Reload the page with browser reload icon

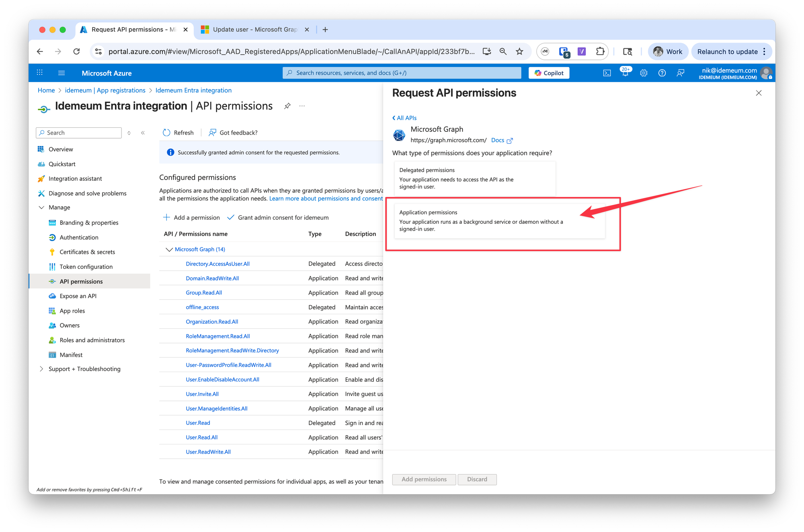[76, 51]
